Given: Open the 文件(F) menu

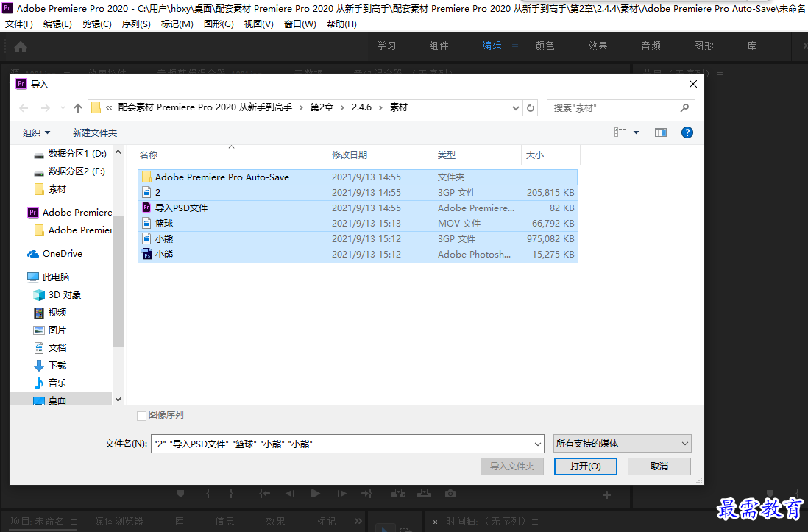Looking at the screenshot, I should pyautogui.click(x=19, y=24).
